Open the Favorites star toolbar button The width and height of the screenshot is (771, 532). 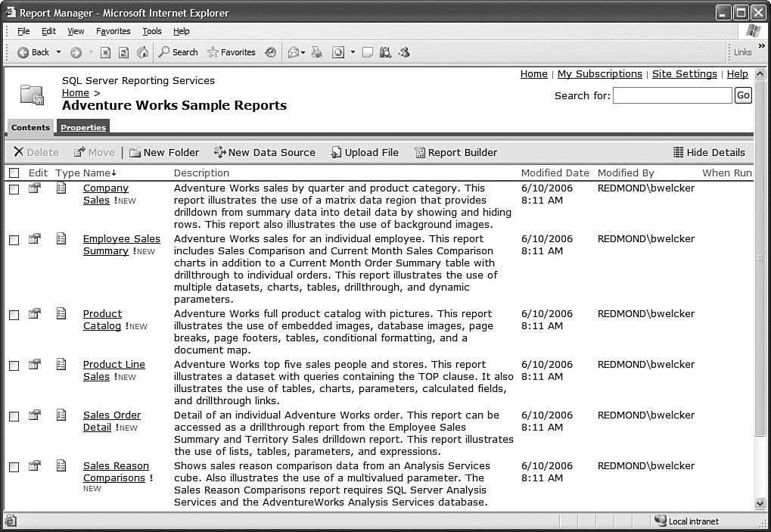[x=232, y=52]
